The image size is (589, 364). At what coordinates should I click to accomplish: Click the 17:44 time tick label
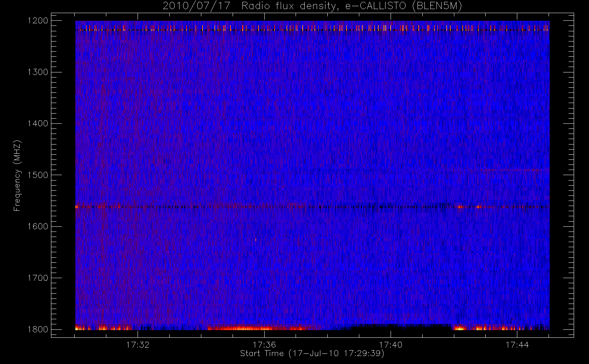click(517, 345)
